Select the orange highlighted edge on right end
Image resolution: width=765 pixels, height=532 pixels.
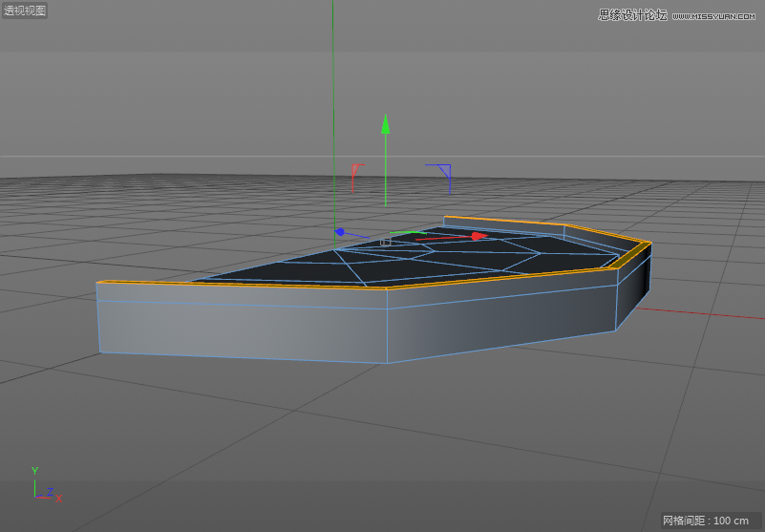(630, 254)
